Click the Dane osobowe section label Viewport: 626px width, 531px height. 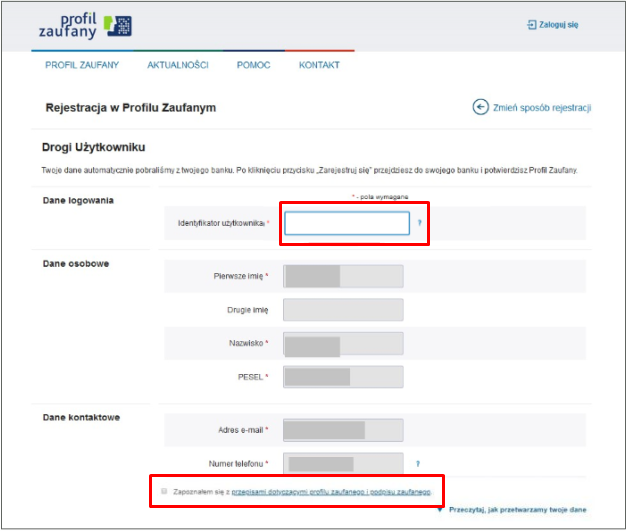point(76,264)
